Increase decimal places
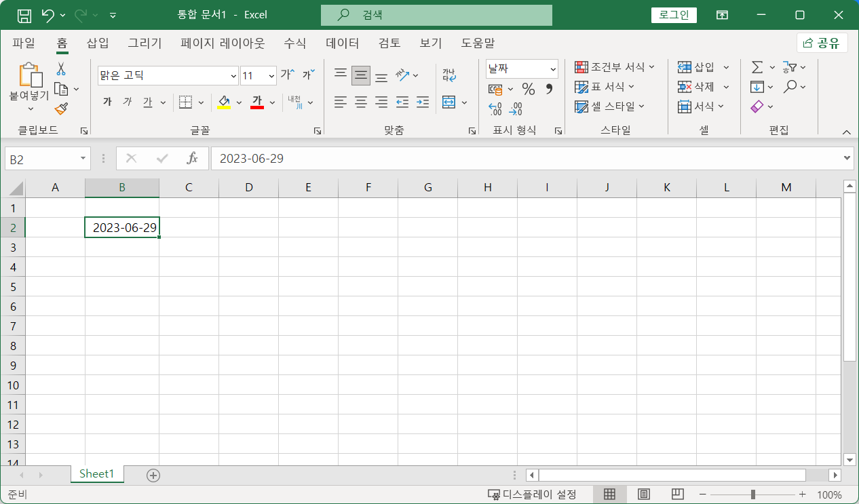This screenshot has width=859, height=504. point(495,109)
